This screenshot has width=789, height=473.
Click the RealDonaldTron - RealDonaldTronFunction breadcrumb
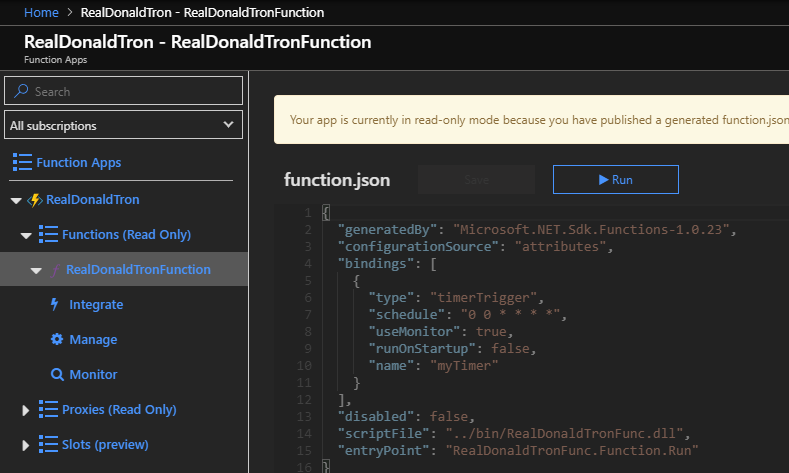click(202, 12)
